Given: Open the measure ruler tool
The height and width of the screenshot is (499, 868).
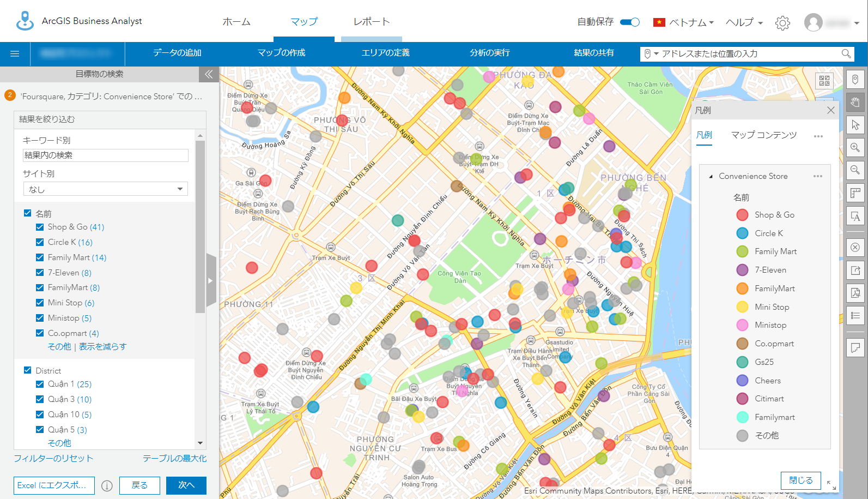Looking at the screenshot, I should click(855, 193).
